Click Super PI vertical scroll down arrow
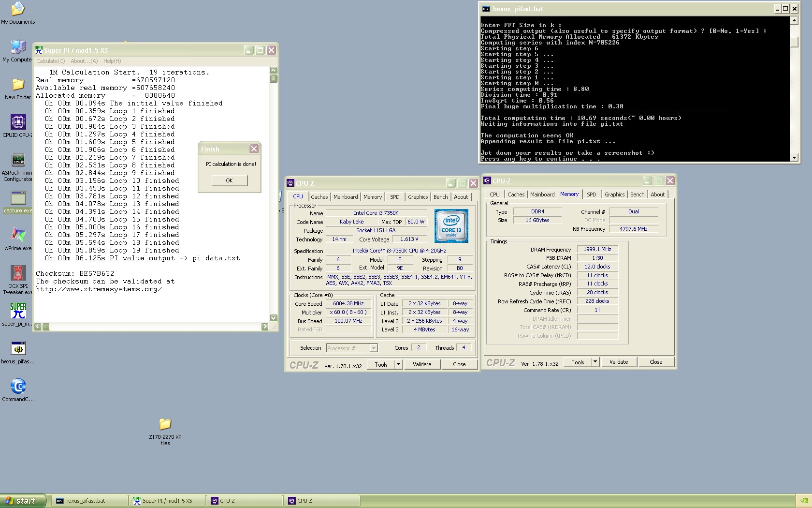 (274, 318)
